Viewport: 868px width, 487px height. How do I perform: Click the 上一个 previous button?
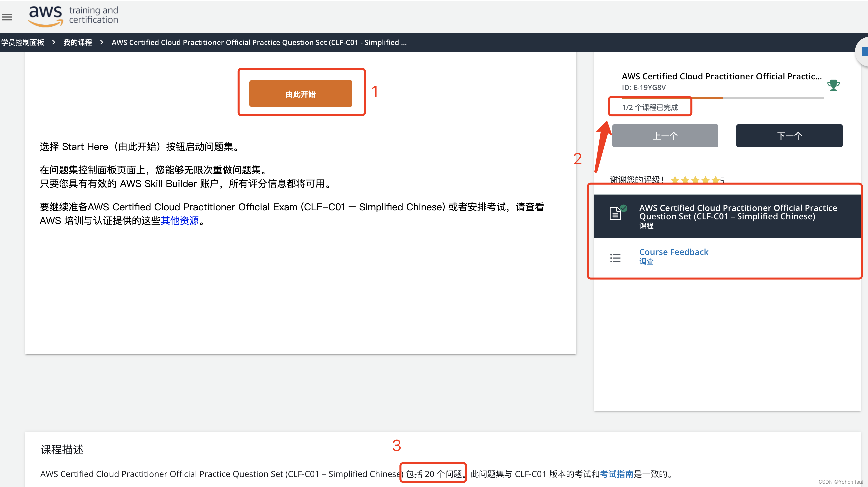665,136
